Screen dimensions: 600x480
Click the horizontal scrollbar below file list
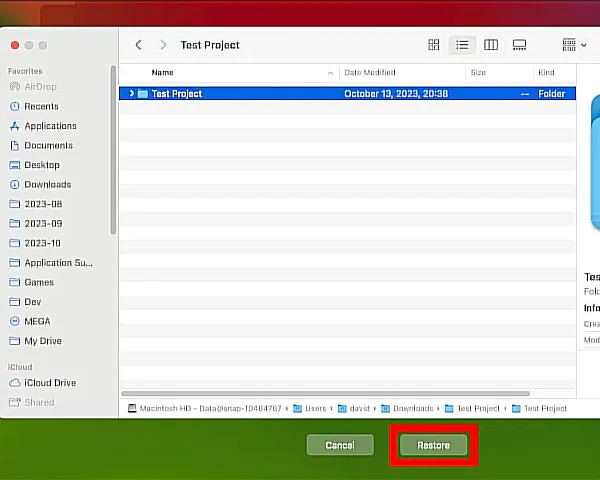click(x=325, y=393)
